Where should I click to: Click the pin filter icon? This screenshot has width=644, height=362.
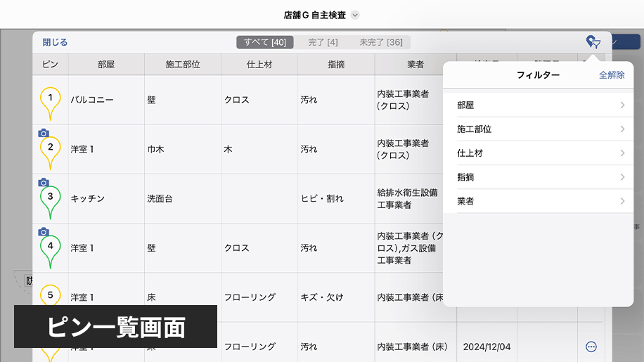pyautogui.click(x=593, y=42)
